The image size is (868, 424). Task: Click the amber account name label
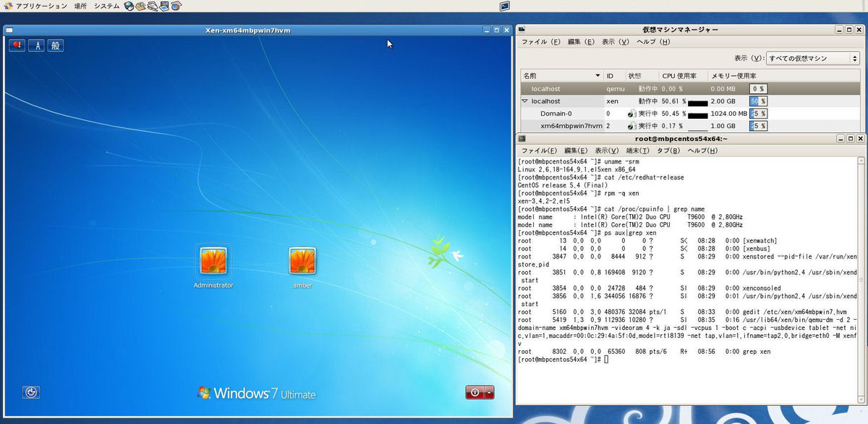pyautogui.click(x=302, y=285)
